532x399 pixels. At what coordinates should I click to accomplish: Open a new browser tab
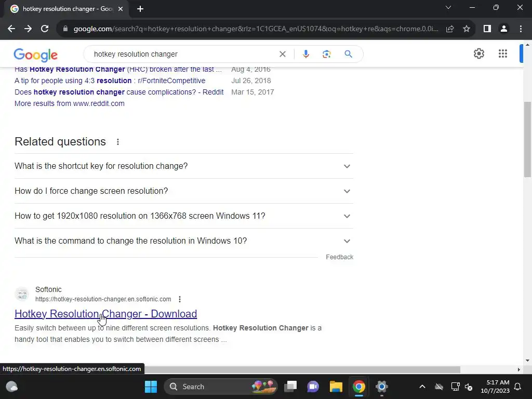[140, 9]
